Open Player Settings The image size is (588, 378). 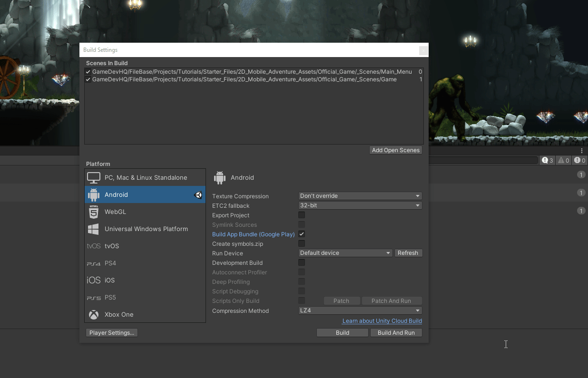[x=112, y=333]
